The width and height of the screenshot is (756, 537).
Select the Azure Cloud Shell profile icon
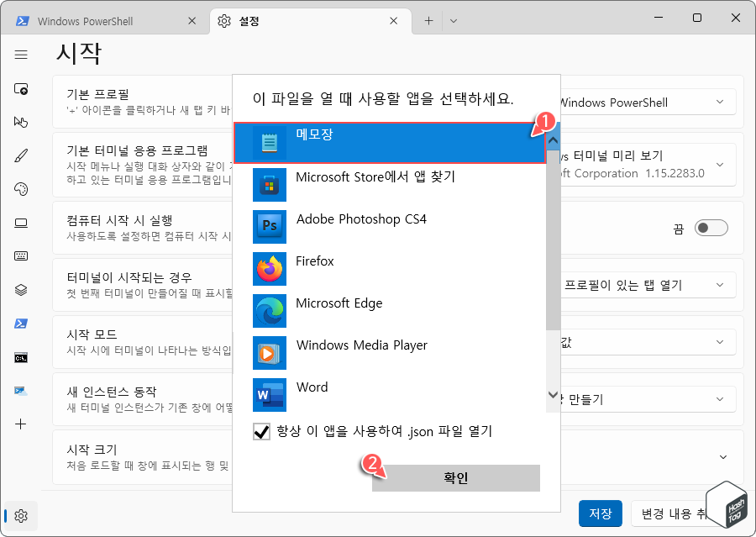[21, 391]
